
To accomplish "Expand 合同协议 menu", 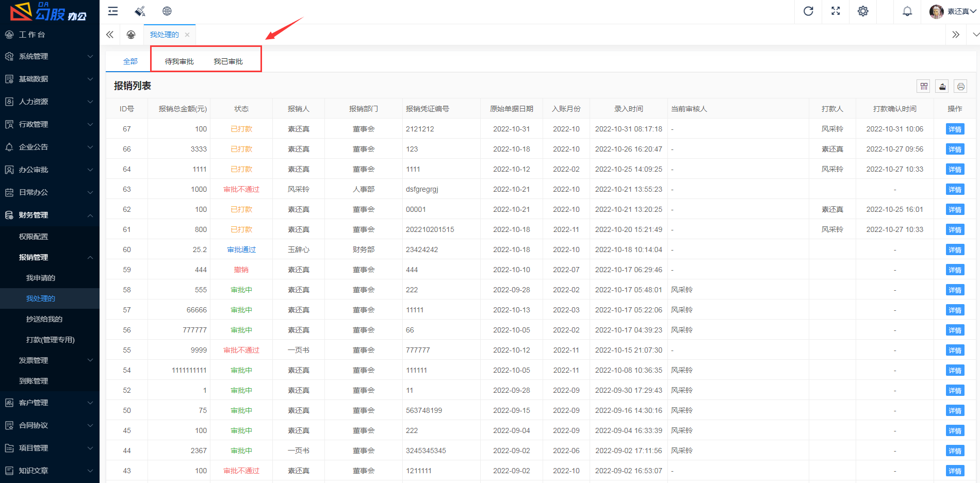I will click(x=50, y=425).
